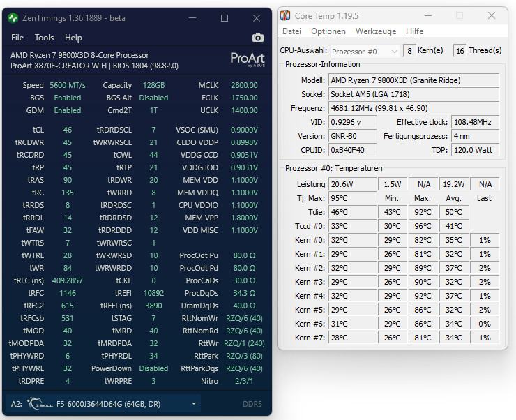The image size is (516, 420).
Task: Click the GDM value Enabled
Action: 68,110
